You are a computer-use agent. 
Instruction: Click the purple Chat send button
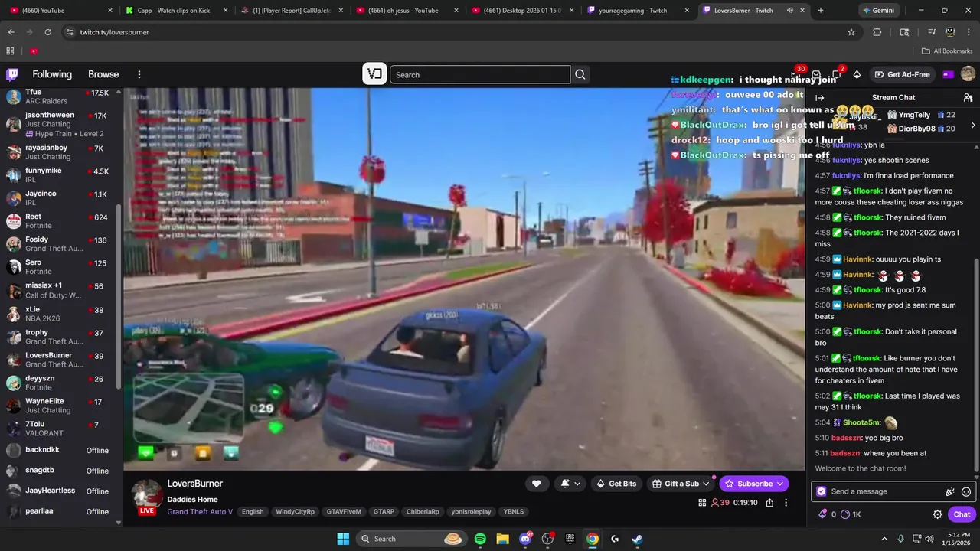962,514
